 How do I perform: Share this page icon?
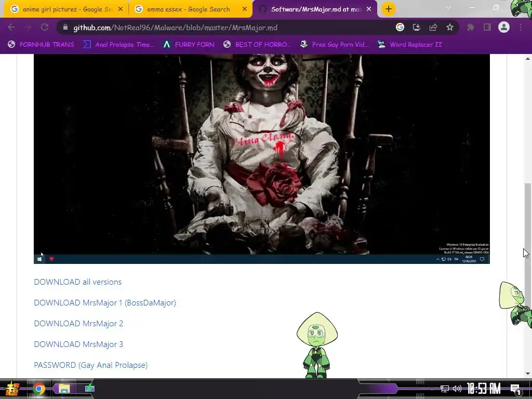pos(433,27)
